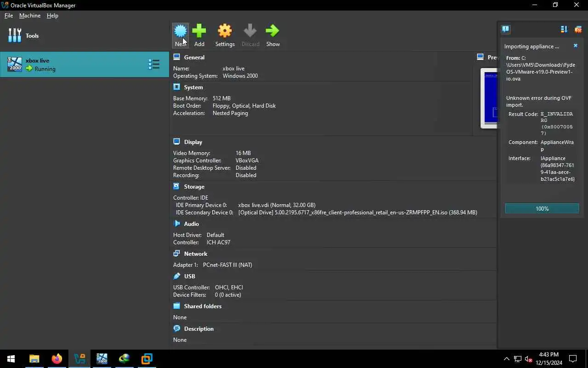Click the sort notifications icon

pyautogui.click(x=564, y=29)
